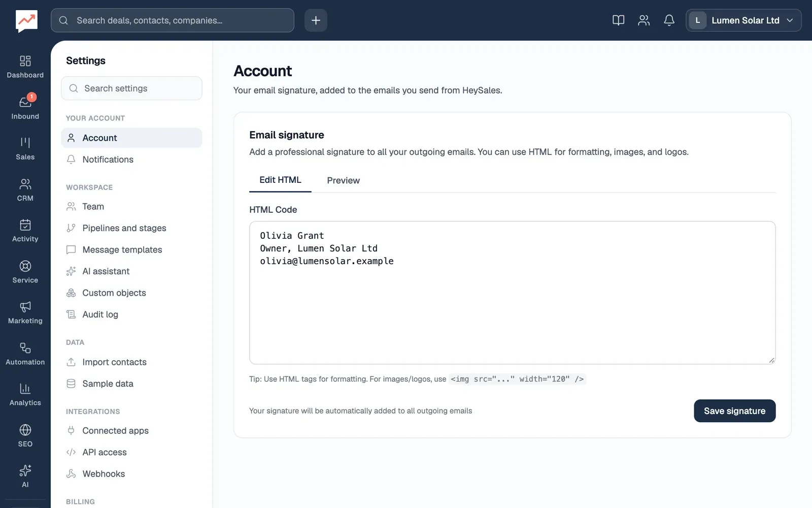Click the Email signature heading
Viewport: 812px width, 508px height.
(287, 135)
